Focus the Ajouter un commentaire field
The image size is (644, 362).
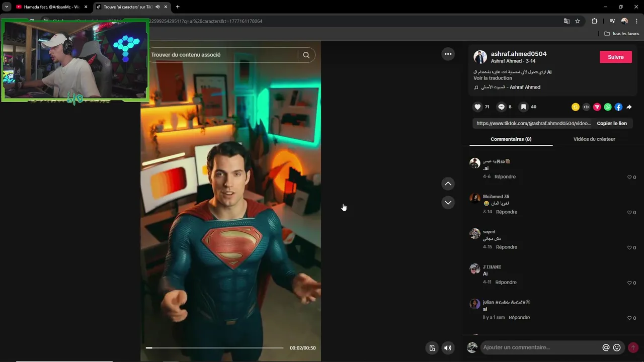(x=541, y=347)
